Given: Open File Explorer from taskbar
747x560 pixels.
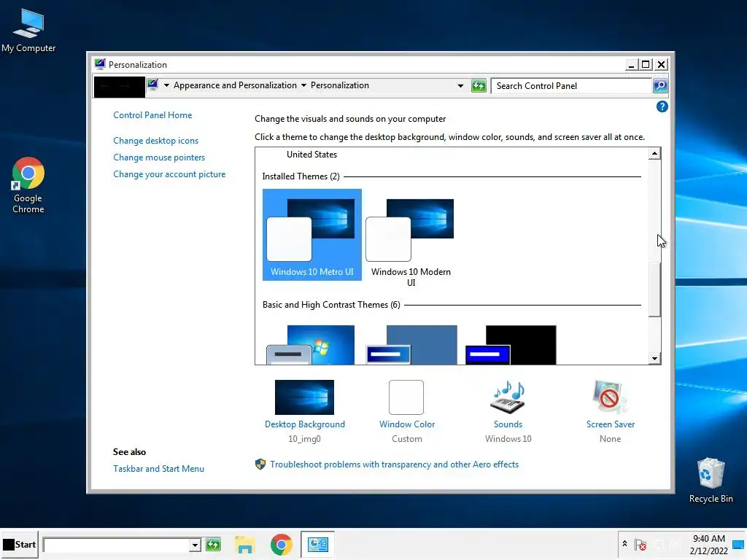Looking at the screenshot, I should 245,544.
